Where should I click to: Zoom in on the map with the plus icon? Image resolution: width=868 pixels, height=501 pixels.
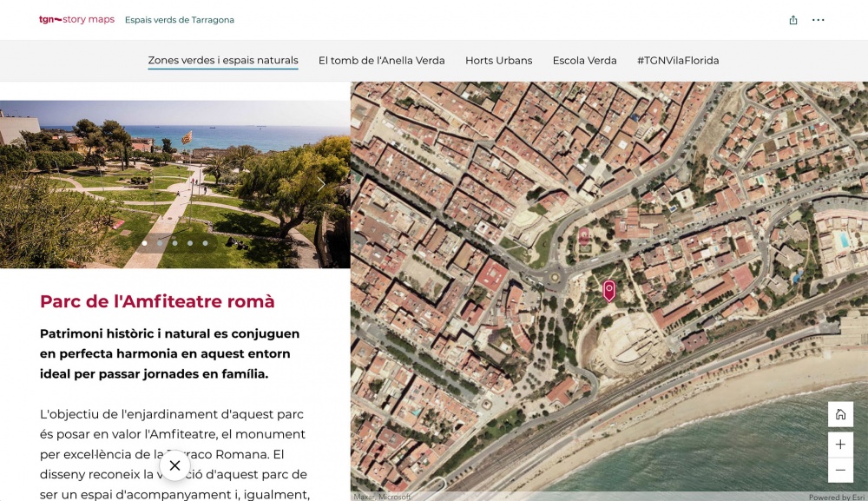[839, 445]
